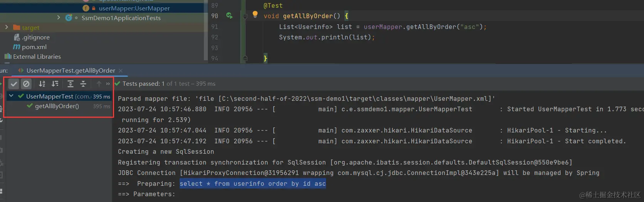Open the .gitignore file
This screenshot has height=202, width=644.
(x=35, y=37)
